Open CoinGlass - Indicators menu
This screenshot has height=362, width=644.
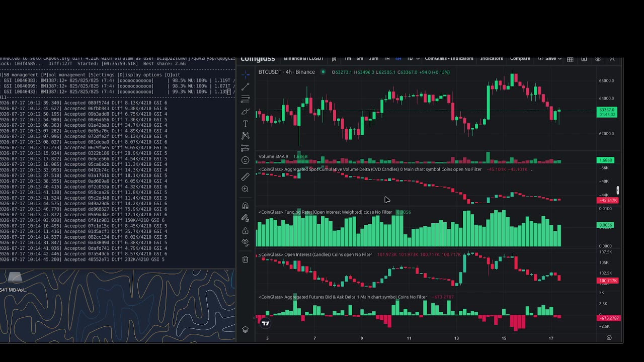[x=449, y=59]
